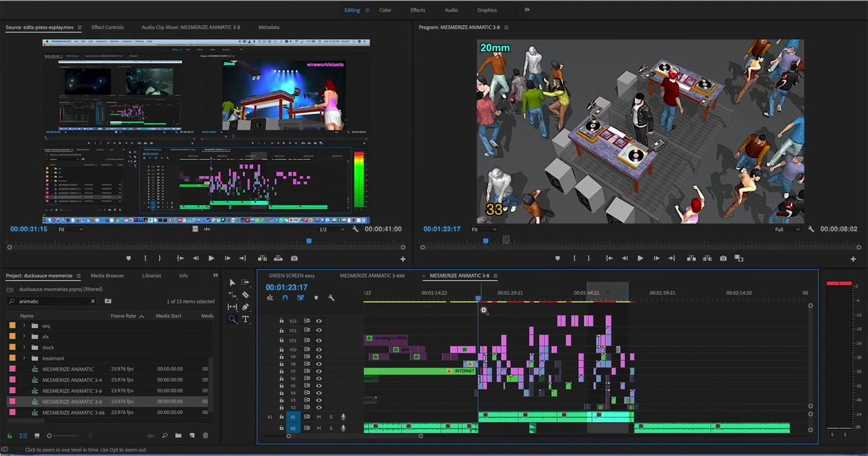Open GREEN SCREEN easy timeline tab
Viewport: 868px width, 456px height.
(292, 276)
